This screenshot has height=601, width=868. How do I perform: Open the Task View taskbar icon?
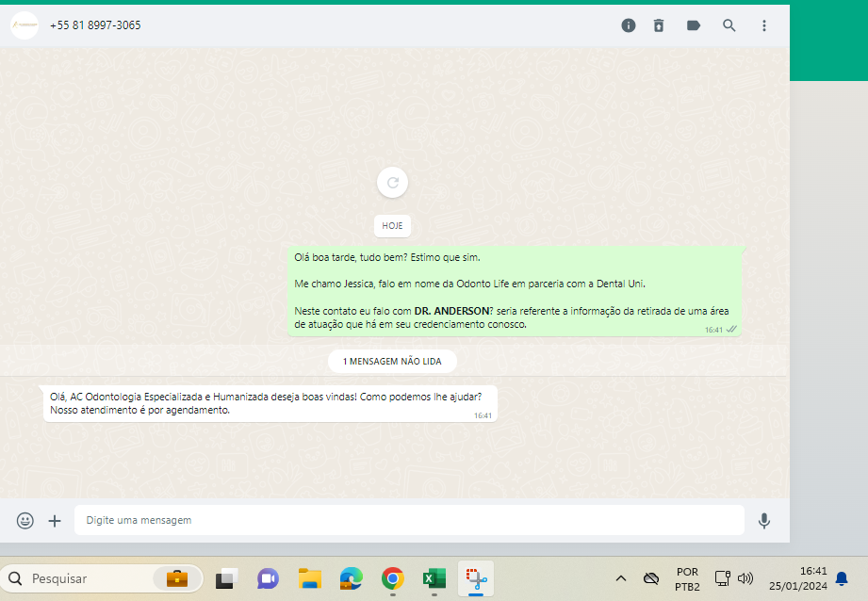[226, 579]
